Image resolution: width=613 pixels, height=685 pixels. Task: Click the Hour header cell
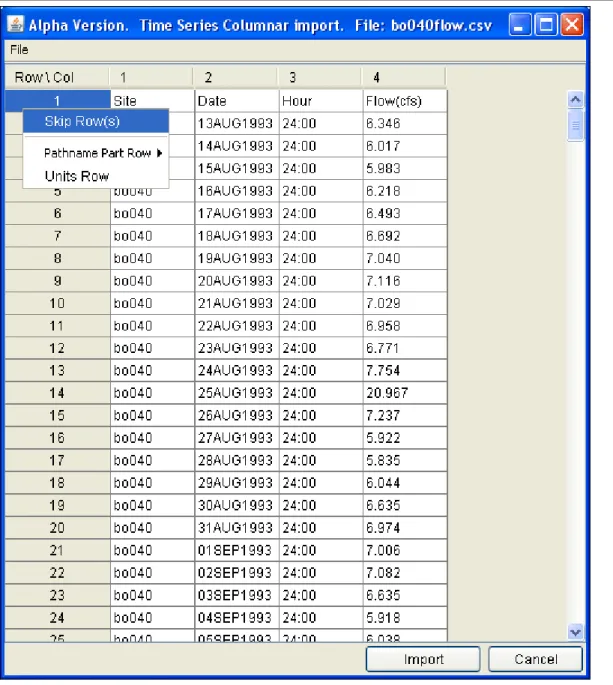[321, 101]
